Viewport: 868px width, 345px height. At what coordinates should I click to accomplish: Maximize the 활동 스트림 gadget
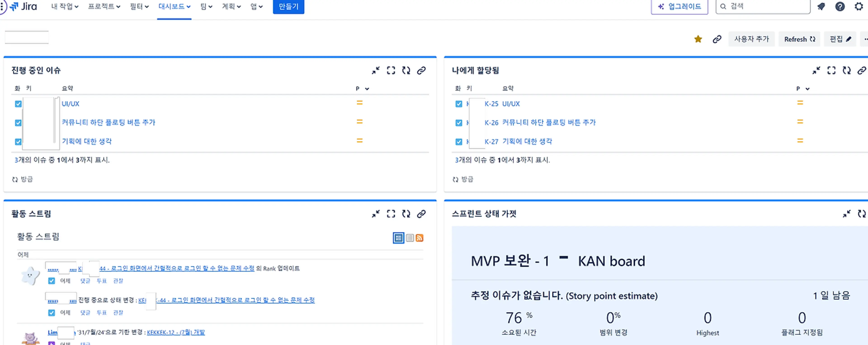[391, 214]
